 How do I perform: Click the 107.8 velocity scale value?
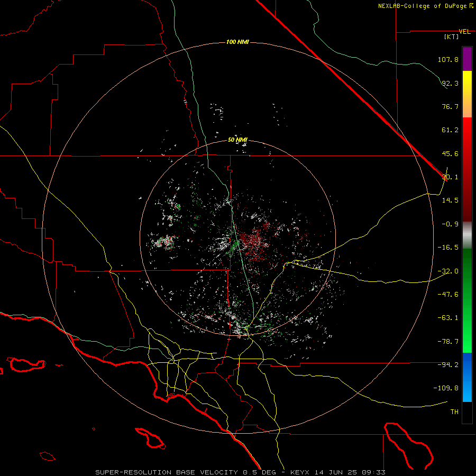448,59
